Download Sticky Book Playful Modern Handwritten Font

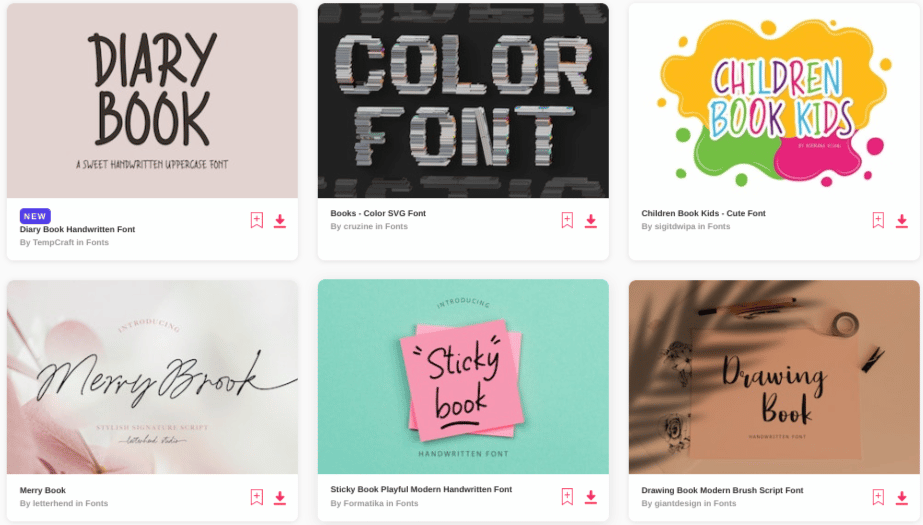[x=590, y=497]
